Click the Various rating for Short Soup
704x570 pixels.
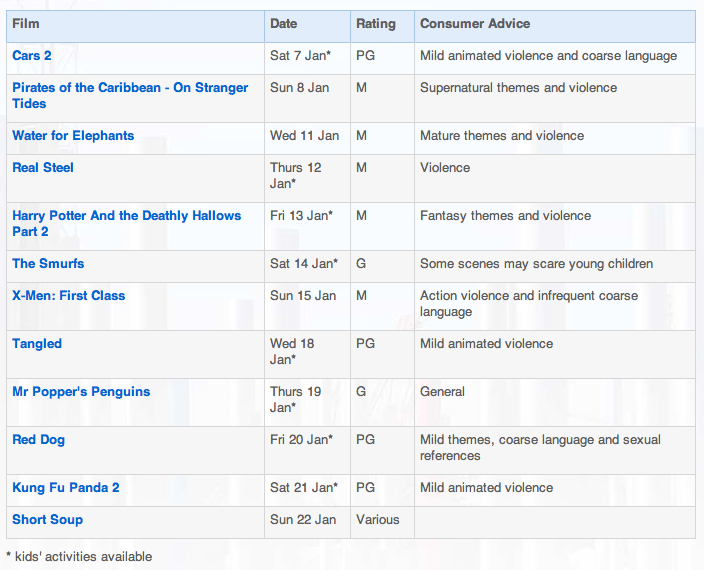coord(377,520)
